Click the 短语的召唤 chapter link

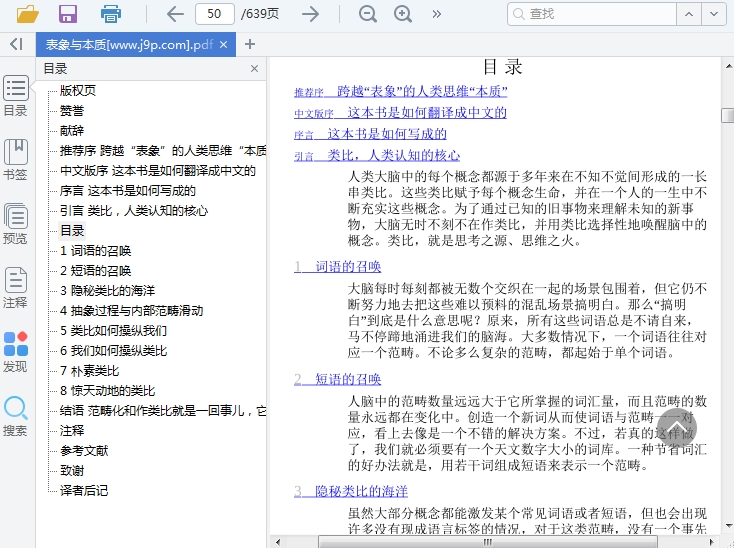(x=348, y=379)
